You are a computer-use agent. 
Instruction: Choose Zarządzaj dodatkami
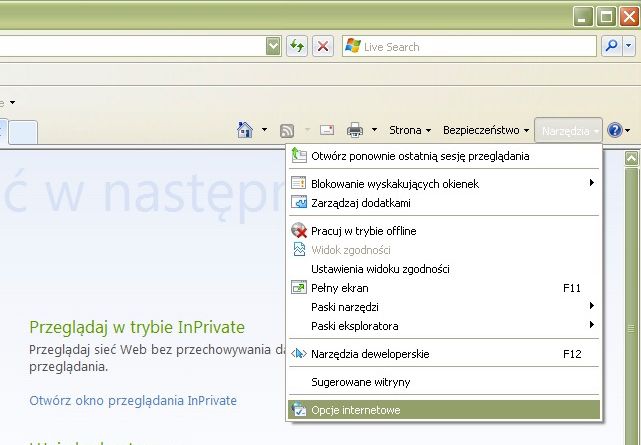point(444,203)
